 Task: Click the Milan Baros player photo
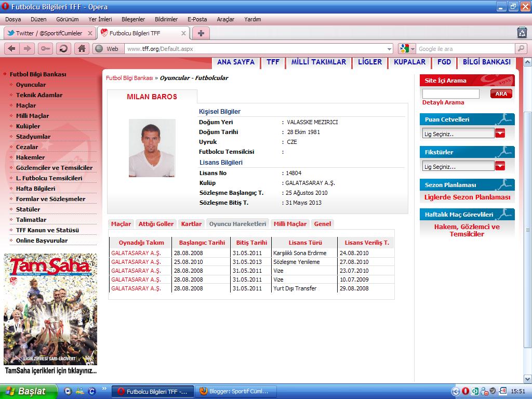[x=152, y=148]
